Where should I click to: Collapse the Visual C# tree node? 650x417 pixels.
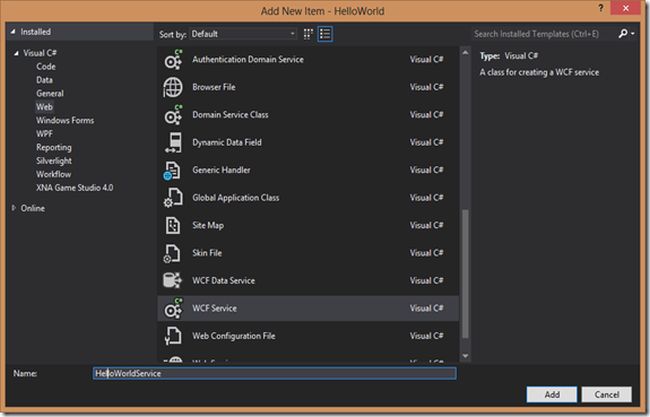pyautogui.click(x=16, y=53)
